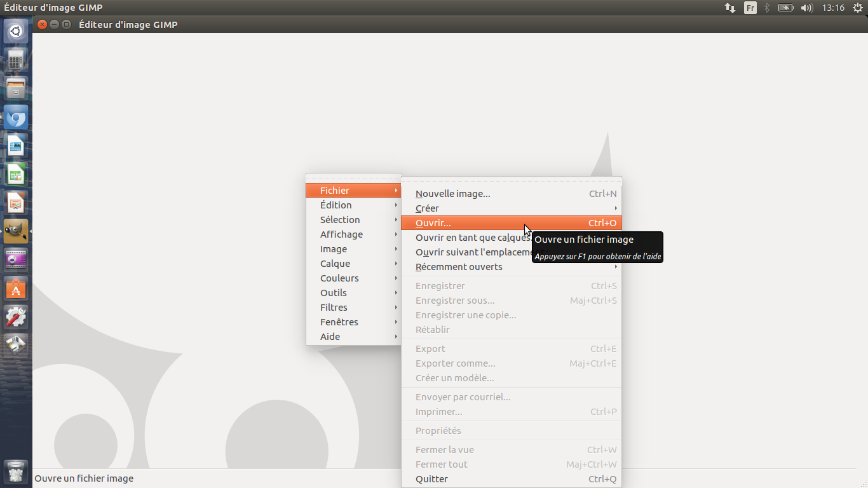Expand the Créer submenu

pyautogui.click(x=512, y=208)
